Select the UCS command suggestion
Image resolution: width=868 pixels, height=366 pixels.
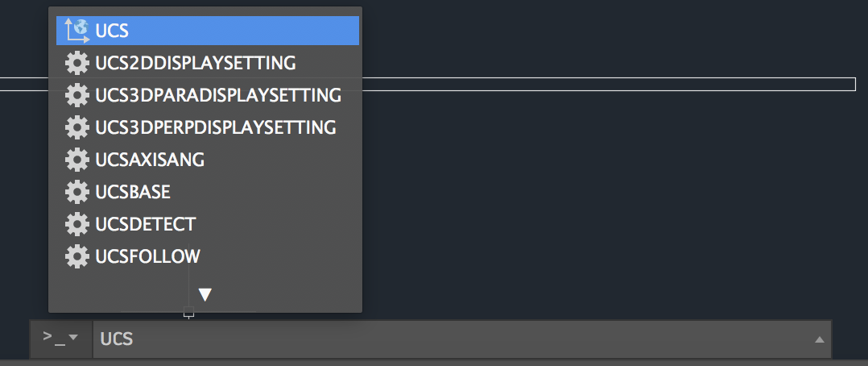208,31
